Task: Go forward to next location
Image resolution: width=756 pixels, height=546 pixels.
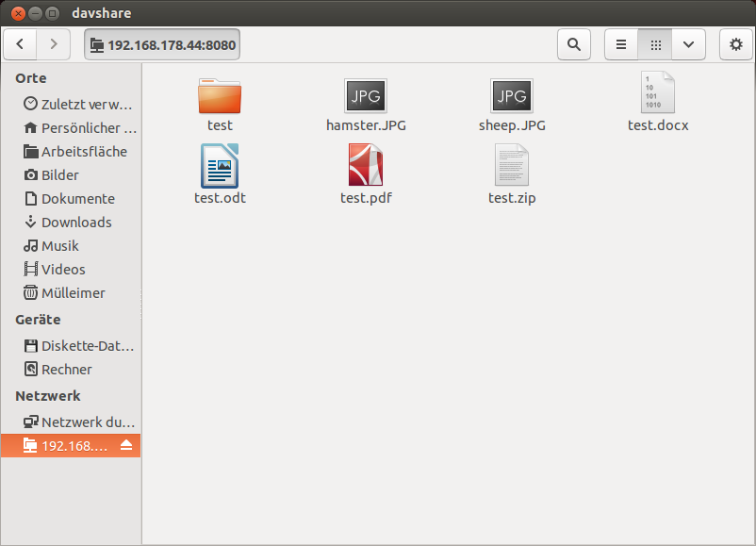Action: pos(54,44)
